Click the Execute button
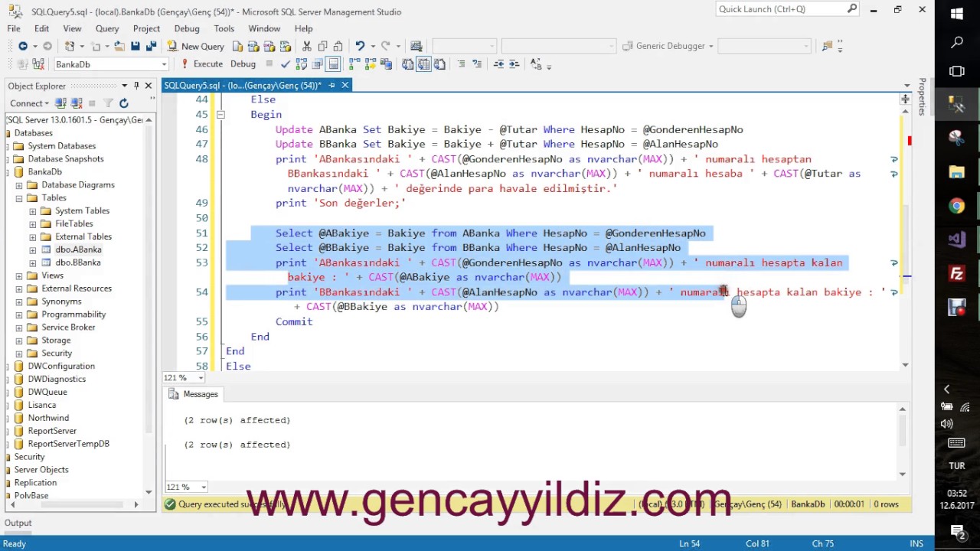 click(202, 64)
